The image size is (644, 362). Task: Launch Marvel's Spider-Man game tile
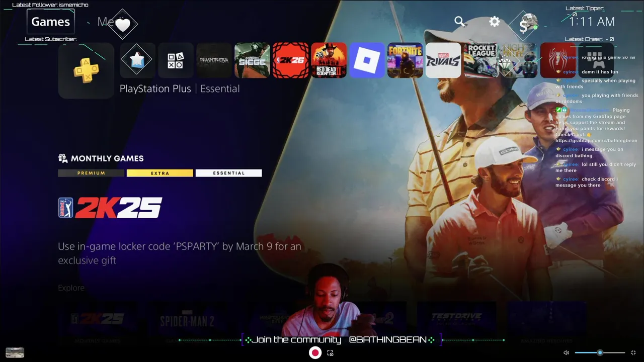coord(558,60)
